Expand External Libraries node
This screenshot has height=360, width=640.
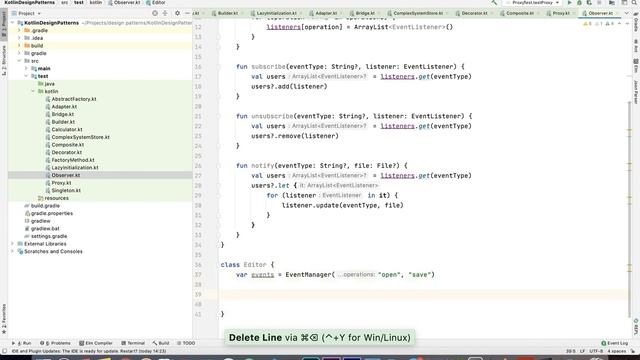click(x=12, y=244)
